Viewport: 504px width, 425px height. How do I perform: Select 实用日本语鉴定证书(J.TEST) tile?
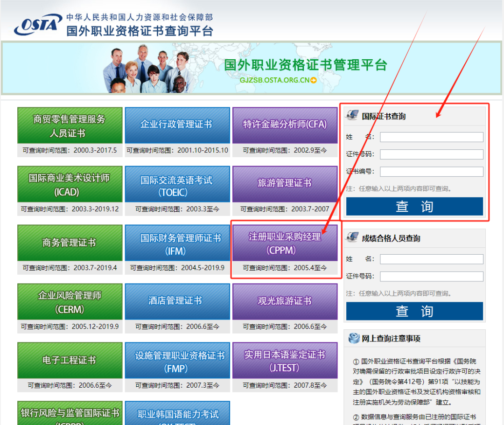click(285, 361)
